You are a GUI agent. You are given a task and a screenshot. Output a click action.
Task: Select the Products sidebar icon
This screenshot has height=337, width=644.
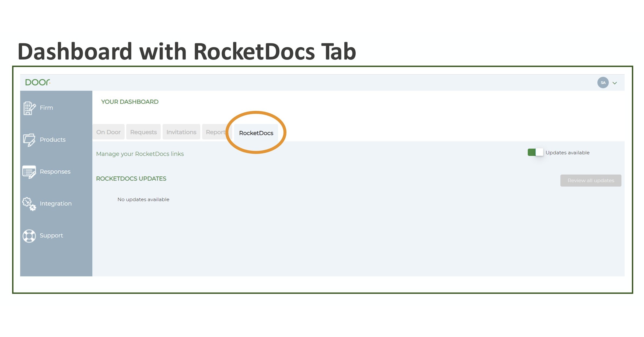[29, 139]
